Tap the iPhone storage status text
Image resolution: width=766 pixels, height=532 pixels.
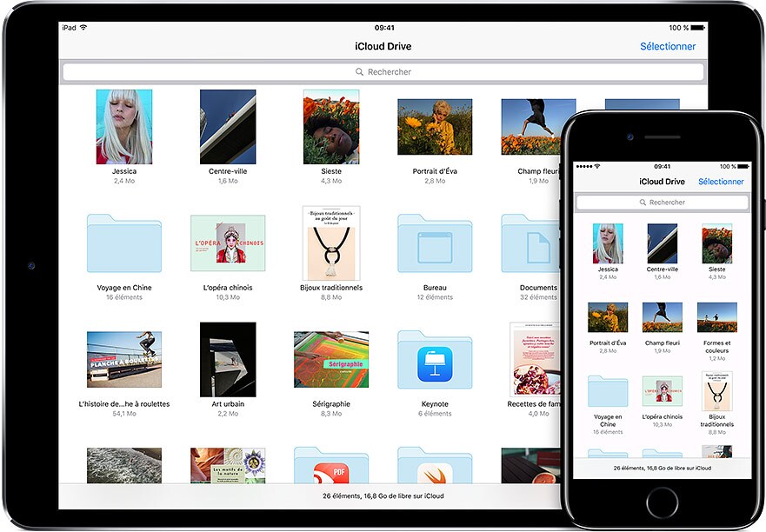pyautogui.click(x=662, y=468)
